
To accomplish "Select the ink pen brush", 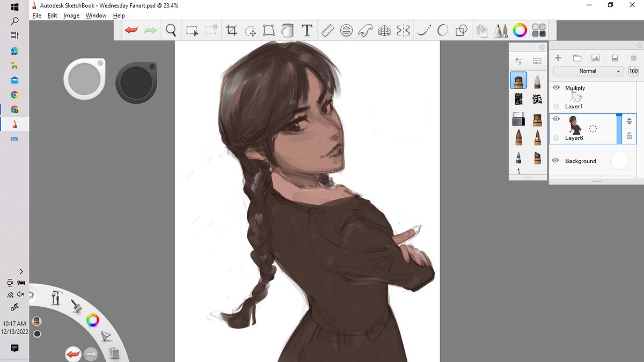I will coord(518,157).
